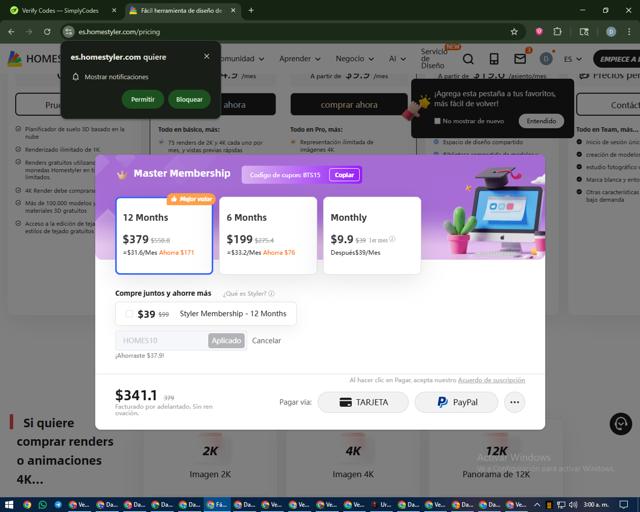The height and width of the screenshot is (512, 640).
Task: Open Servicio de Diseño menu item
Action: pyautogui.click(x=433, y=58)
